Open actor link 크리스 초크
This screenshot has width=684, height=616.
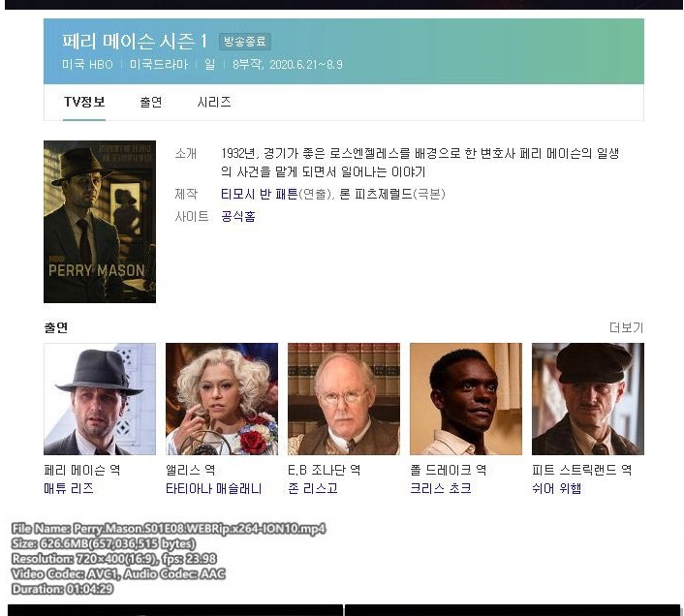point(441,488)
